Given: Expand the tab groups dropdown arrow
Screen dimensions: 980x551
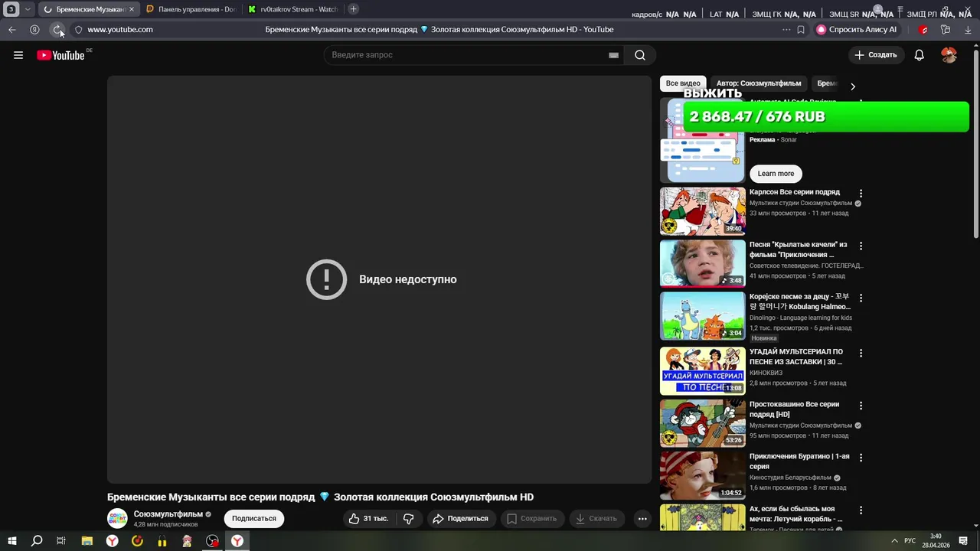Looking at the screenshot, I should tap(28, 9).
